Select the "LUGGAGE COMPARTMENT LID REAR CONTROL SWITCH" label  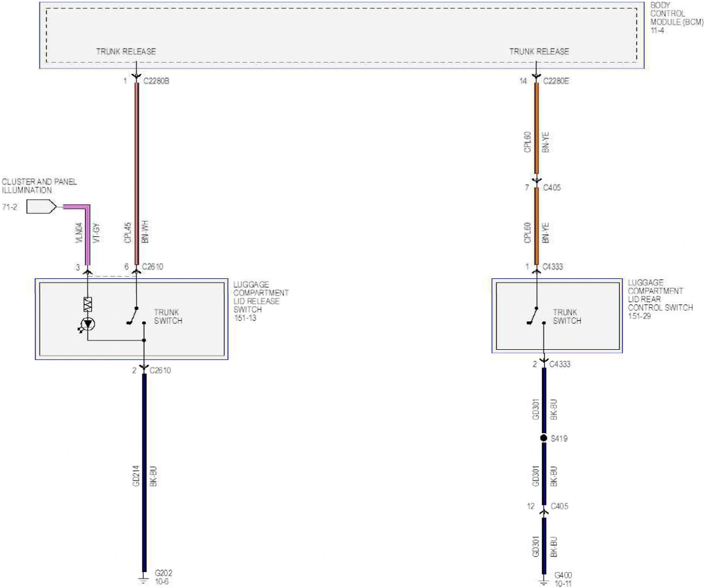click(660, 295)
